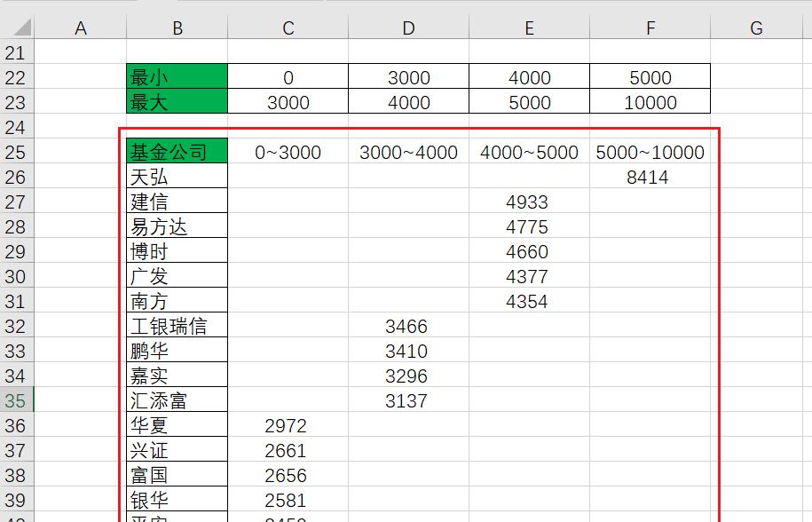Select the 4775 value cell

[x=529, y=225]
